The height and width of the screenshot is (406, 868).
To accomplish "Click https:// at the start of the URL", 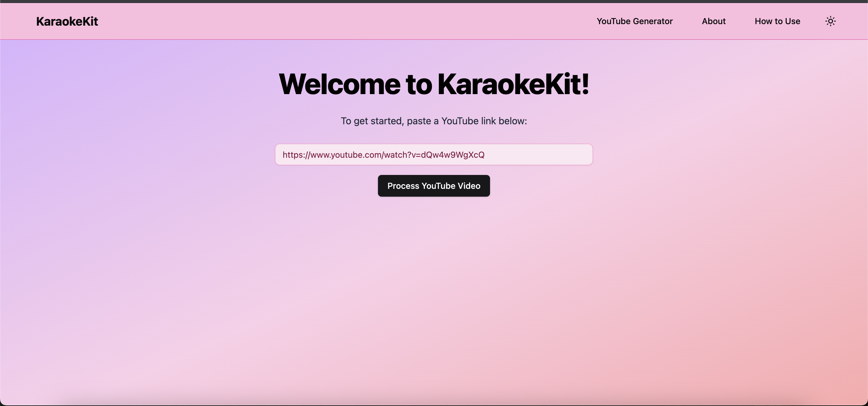I will click(x=296, y=155).
